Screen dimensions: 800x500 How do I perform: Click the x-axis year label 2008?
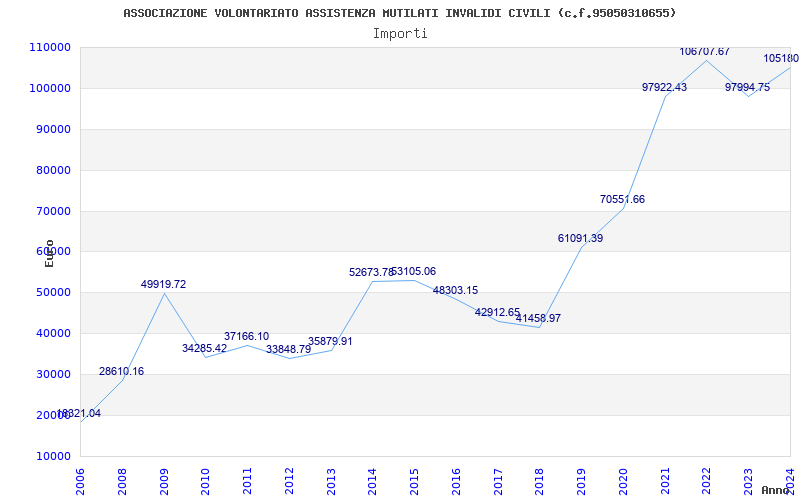pos(122,482)
